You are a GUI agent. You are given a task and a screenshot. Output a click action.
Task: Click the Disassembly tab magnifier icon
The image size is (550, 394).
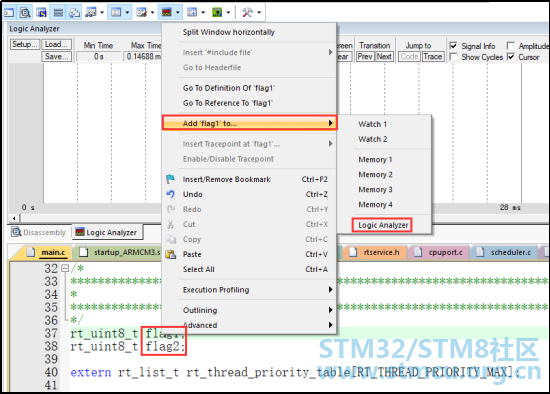[16, 232]
